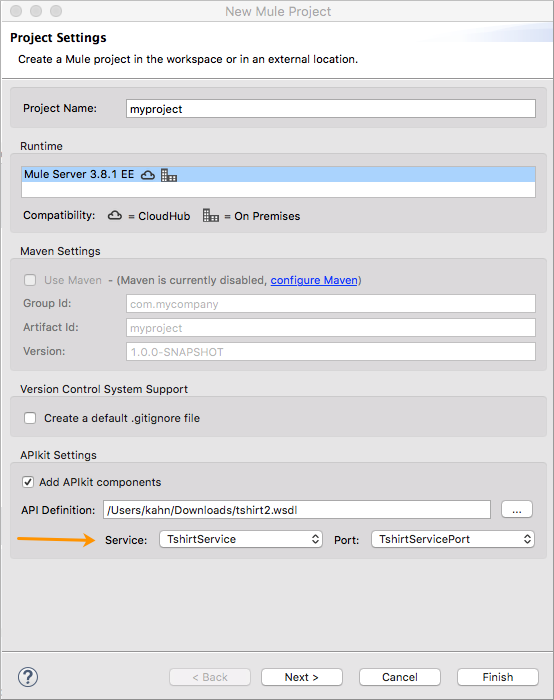Click the CloudHub legend cloud icon

[115, 216]
